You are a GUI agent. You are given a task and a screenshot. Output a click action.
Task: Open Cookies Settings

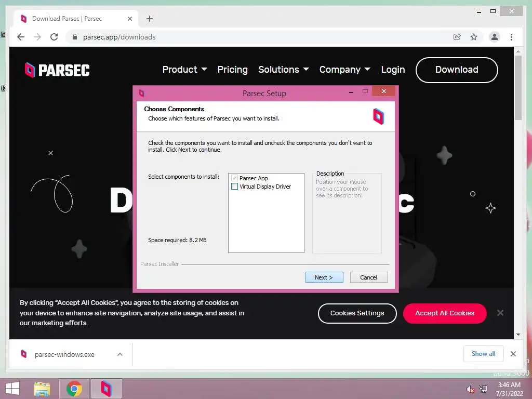click(357, 313)
